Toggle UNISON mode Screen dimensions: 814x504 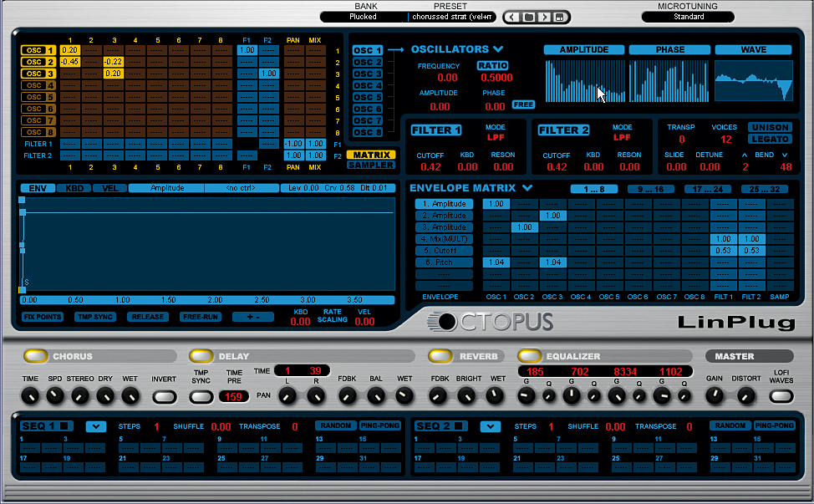[771, 127]
